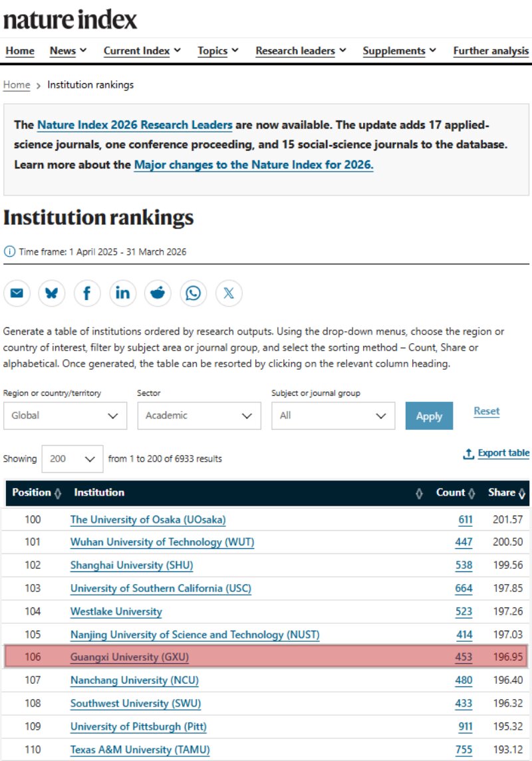
Task: Open the Showing 200 results dropdown
Action: tap(72, 458)
